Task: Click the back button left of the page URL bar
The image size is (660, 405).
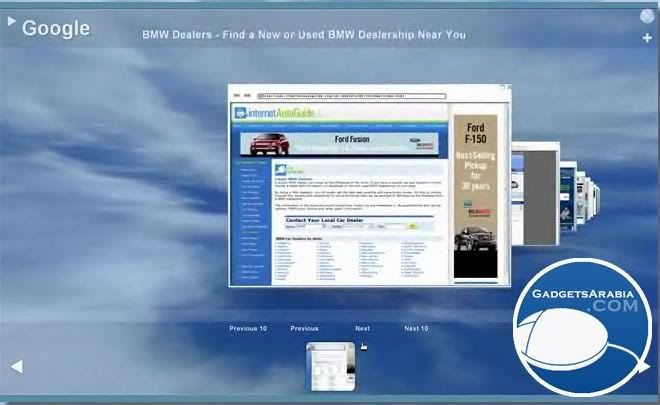Action: (x=237, y=96)
